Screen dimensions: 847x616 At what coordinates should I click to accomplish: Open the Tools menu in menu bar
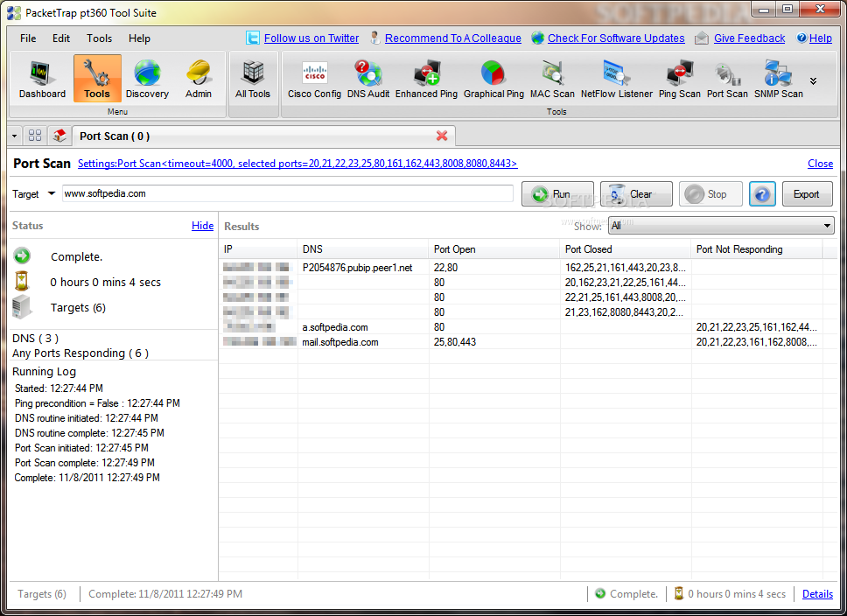(100, 38)
